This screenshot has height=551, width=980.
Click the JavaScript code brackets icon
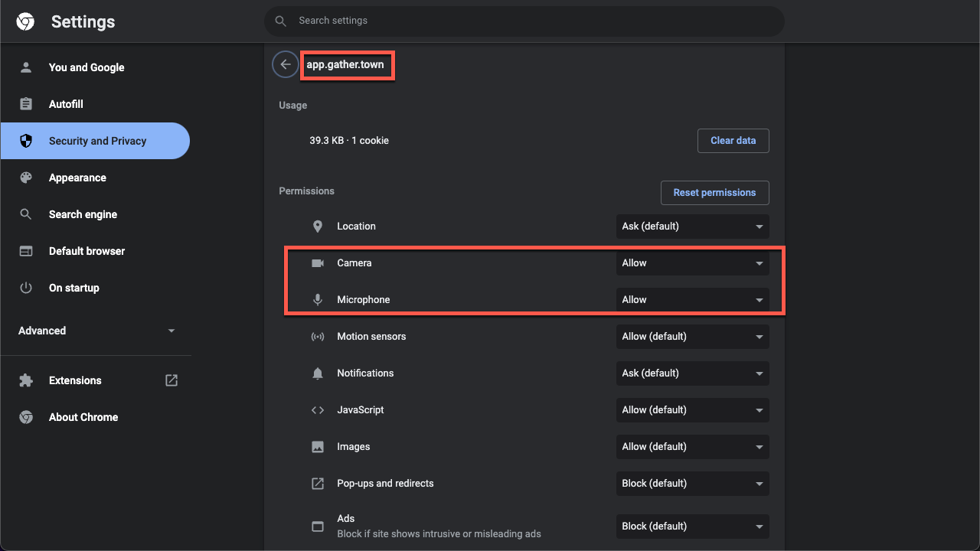[318, 410]
